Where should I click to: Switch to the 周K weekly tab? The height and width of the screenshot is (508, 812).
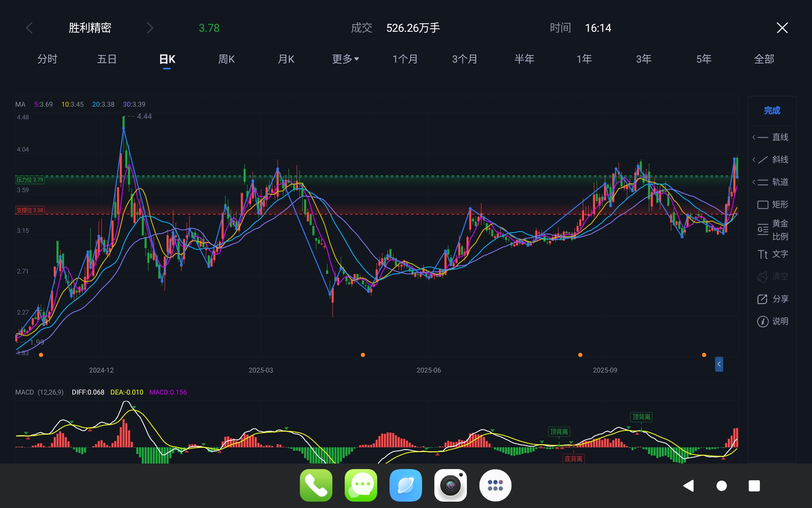click(226, 59)
